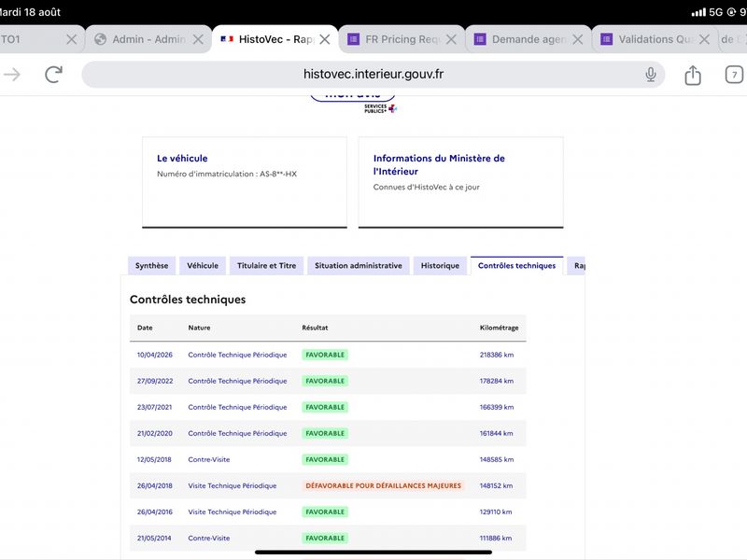The height and width of the screenshot is (560, 747).
Task: Click the 148585 km mileage value
Action: [497, 459]
